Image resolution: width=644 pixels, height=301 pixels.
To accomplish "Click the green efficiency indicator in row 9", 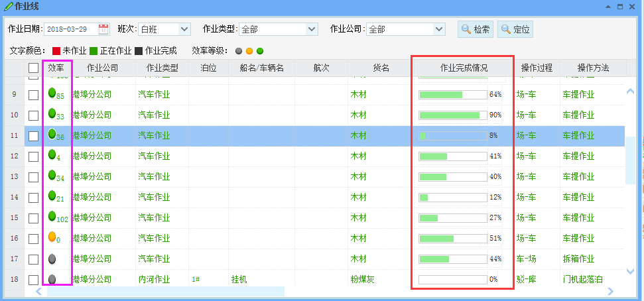I will pyautogui.click(x=52, y=93).
